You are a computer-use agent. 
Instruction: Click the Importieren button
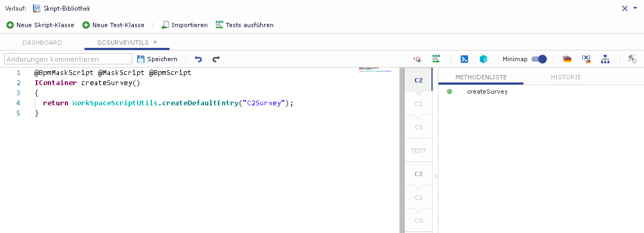pos(184,25)
